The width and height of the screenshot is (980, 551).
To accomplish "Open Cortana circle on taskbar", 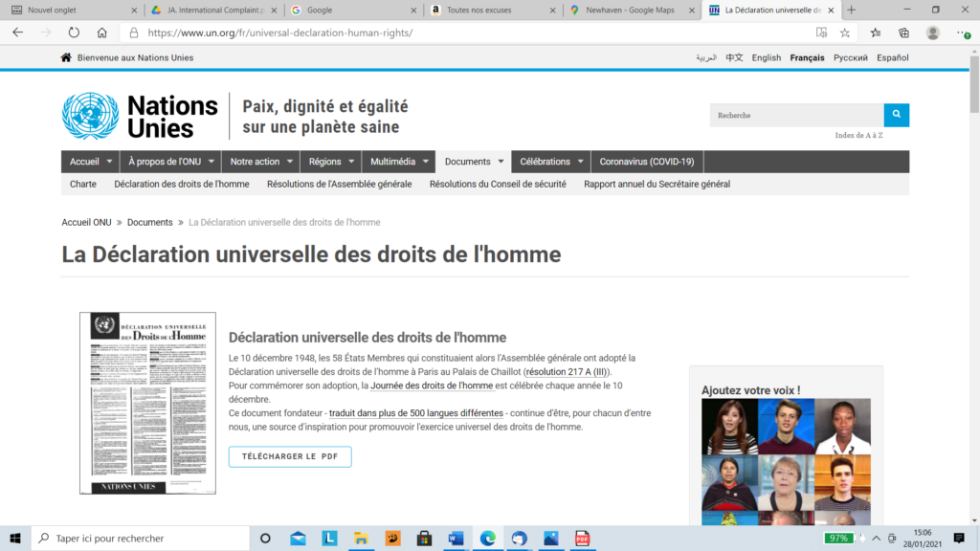I will (x=265, y=538).
